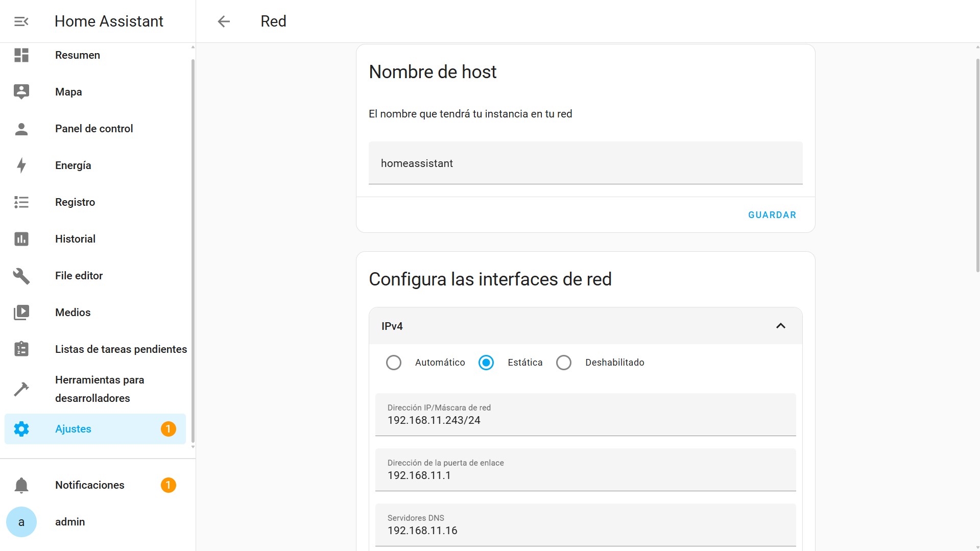Viewport: 980px width, 551px height.
Task: Click the Medios media player icon
Action: click(21, 312)
